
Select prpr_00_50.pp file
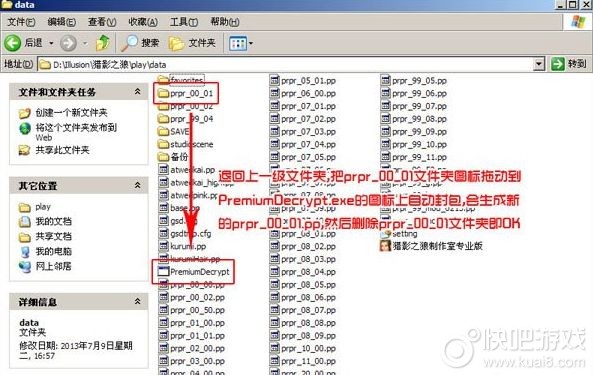[x=192, y=310]
